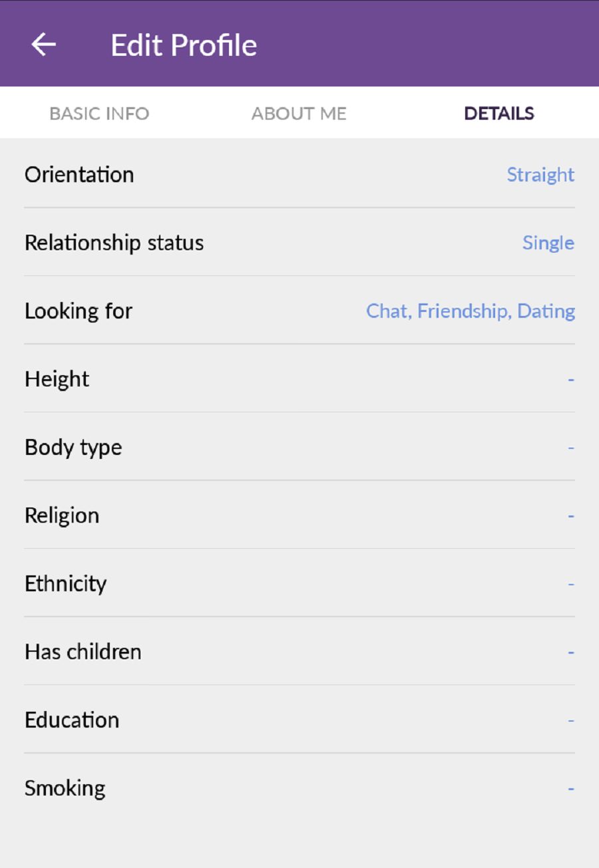Set the Height value dash

point(571,379)
